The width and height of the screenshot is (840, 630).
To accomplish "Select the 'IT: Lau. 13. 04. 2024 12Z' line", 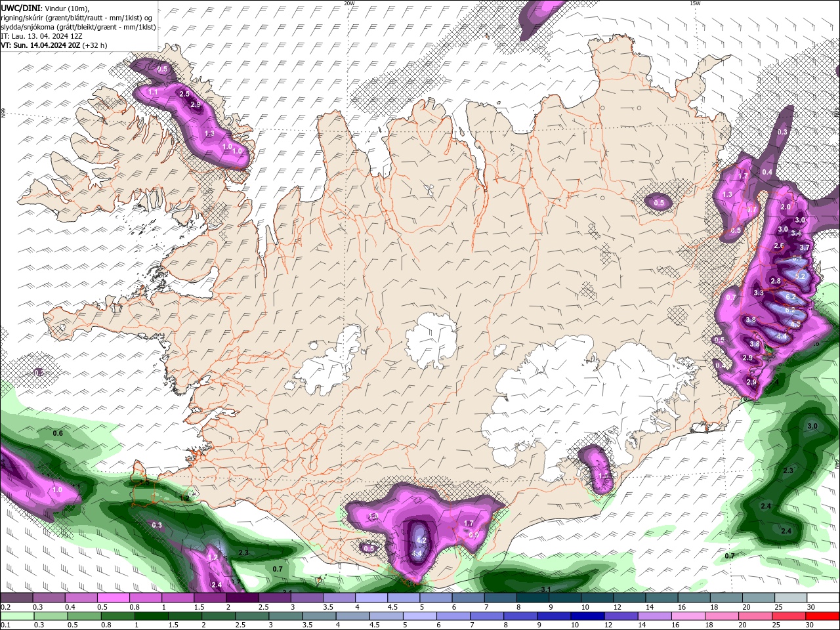I will click(41, 36).
